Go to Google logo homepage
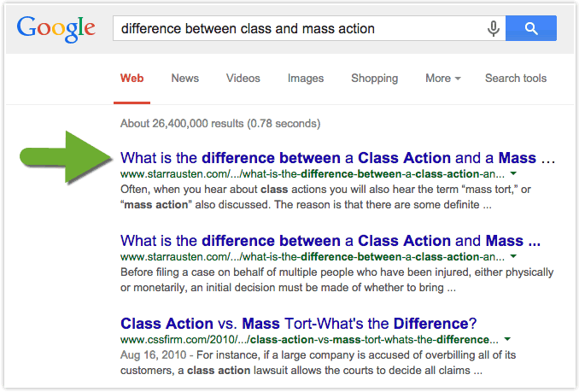Screen dimensions: 579x392 56,28
